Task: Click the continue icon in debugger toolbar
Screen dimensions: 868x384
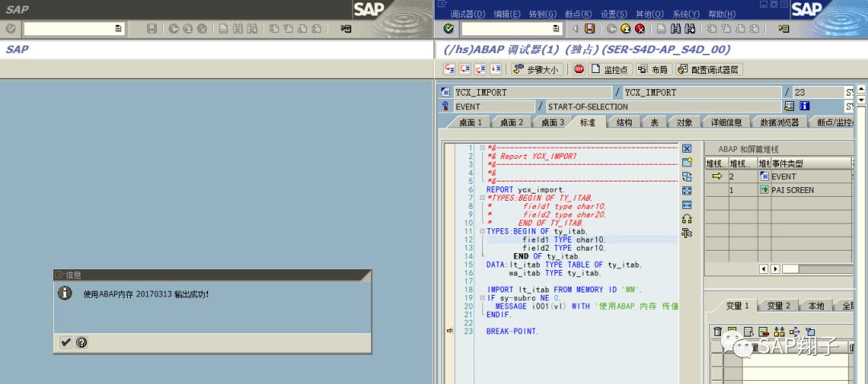Action: (495, 69)
